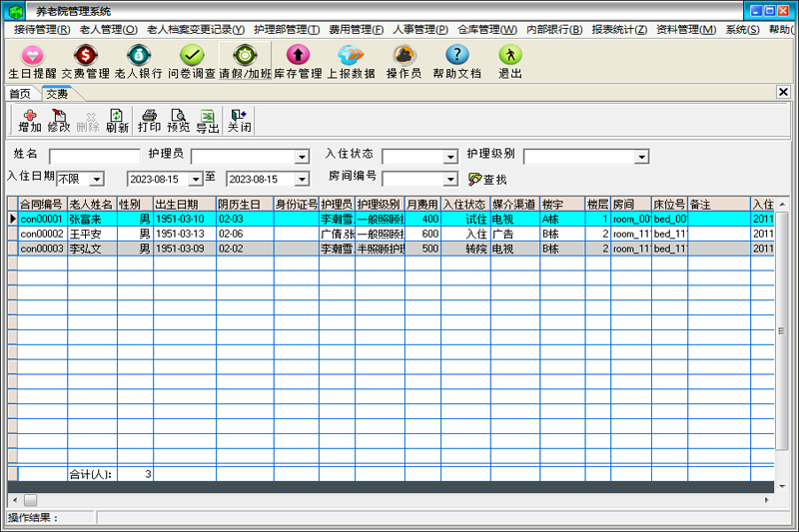Click the horizontal scrollbar right arrow
Image resolution: width=799 pixels, height=532 pixels.
766,500
